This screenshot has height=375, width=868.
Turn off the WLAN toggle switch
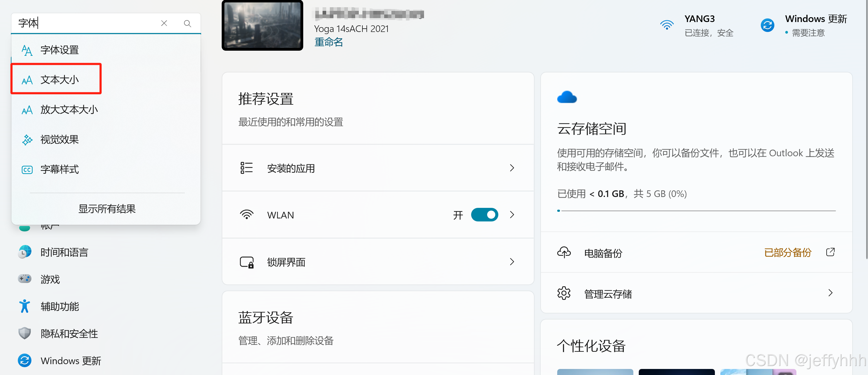pyautogui.click(x=484, y=215)
